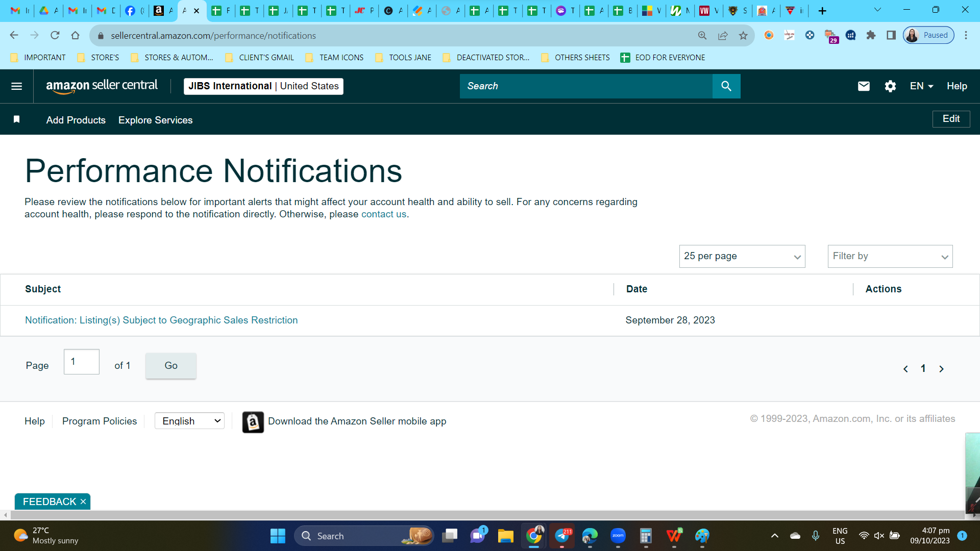980x551 pixels.
Task: Open Telegram from the taskbar
Action: point(562,536)
